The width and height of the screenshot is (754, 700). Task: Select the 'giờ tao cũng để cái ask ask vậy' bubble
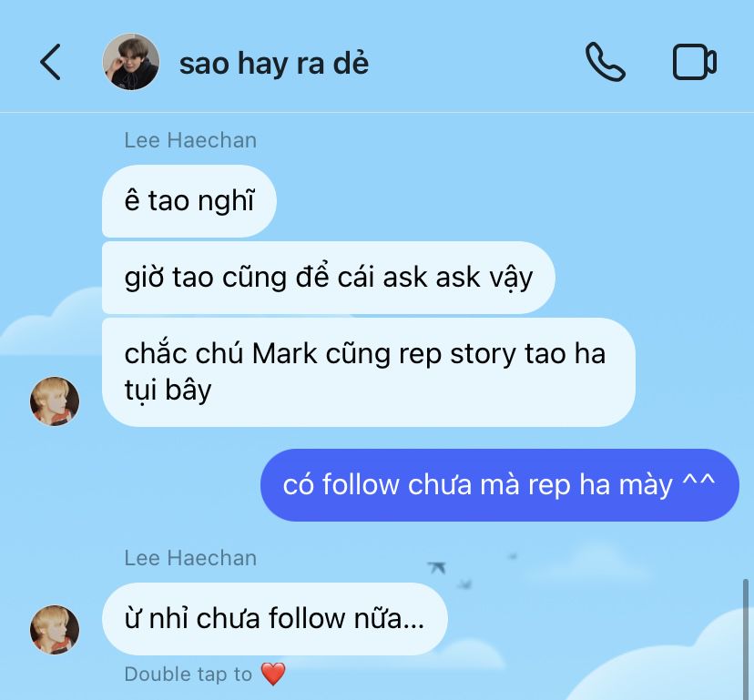[329, 278]
